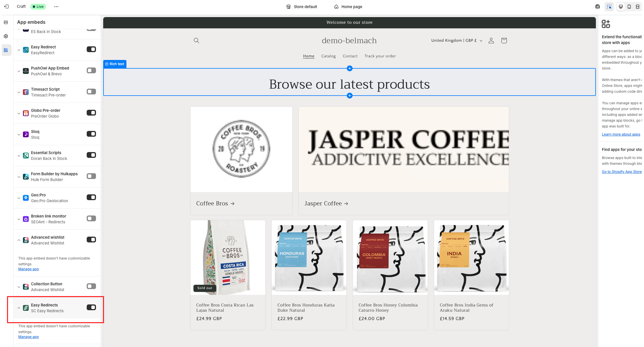This screenshot has height=347, width=644.
Task: Open the cart bag icon
Action: [504, 41]
